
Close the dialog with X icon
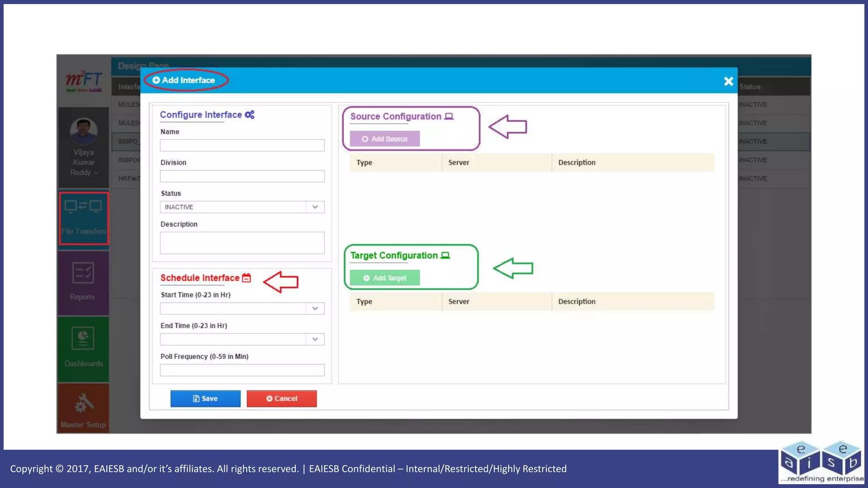click(x=728, y=81)
